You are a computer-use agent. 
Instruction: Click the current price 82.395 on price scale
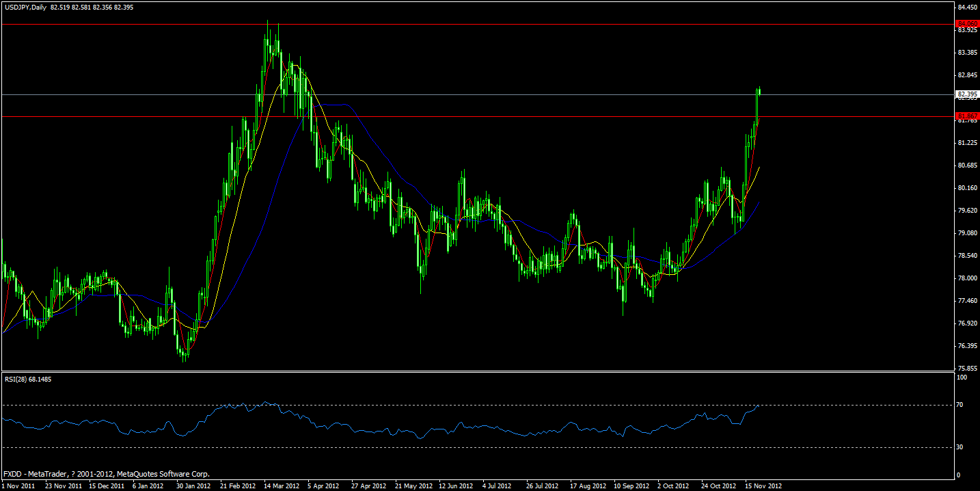966,94
